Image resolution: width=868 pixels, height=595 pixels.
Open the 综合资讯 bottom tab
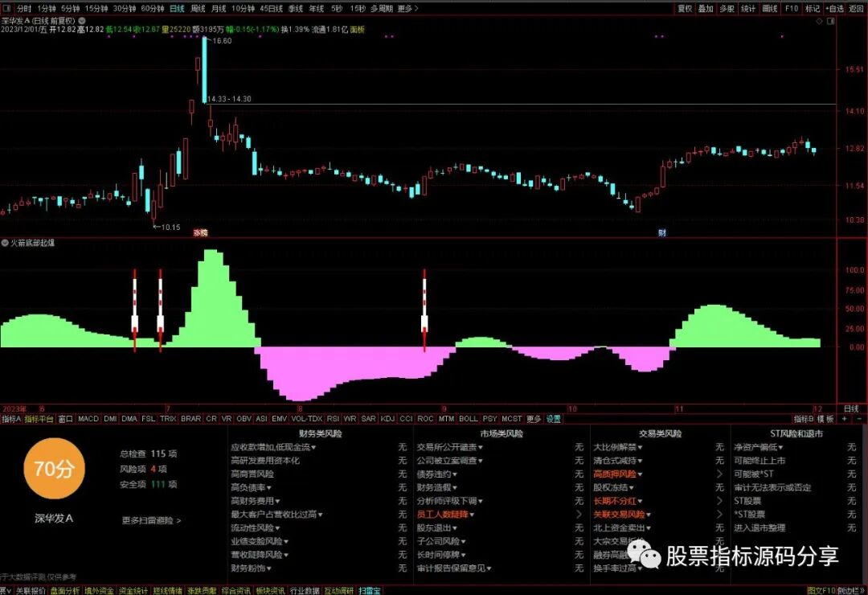click(x=235, y=590)
